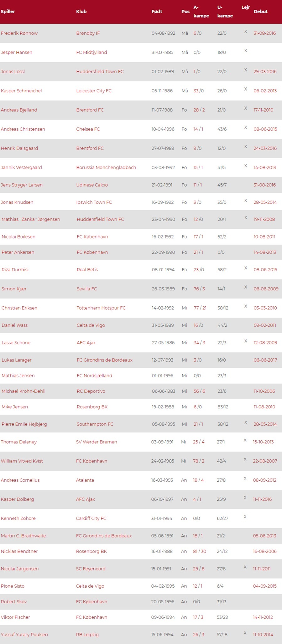
Task: Visit Tottenham Hotspur FC club link
Action: [101, 308]
